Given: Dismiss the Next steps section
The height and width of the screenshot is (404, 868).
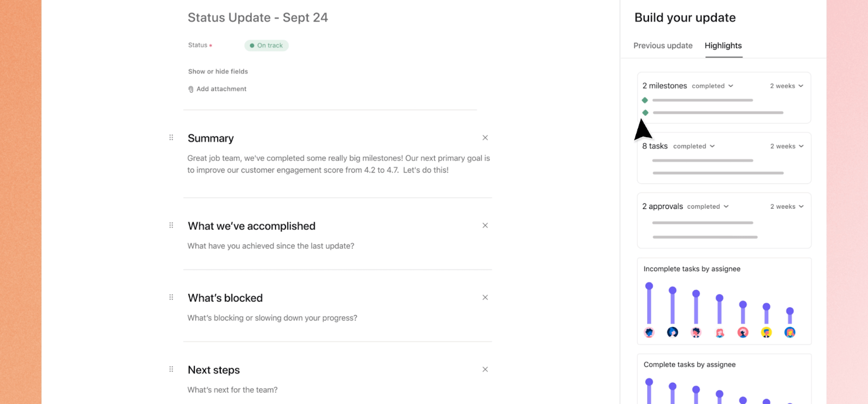Looking at the screenshot, I should 485,369.
